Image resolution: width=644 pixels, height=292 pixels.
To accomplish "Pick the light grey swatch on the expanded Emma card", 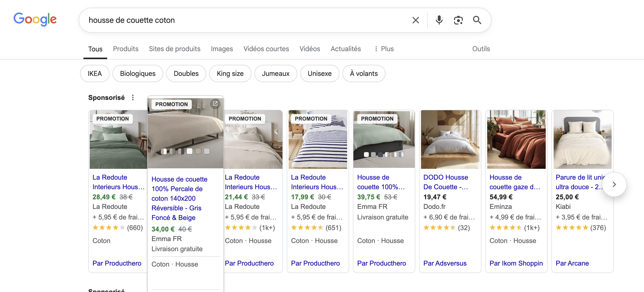I will 206,151.
